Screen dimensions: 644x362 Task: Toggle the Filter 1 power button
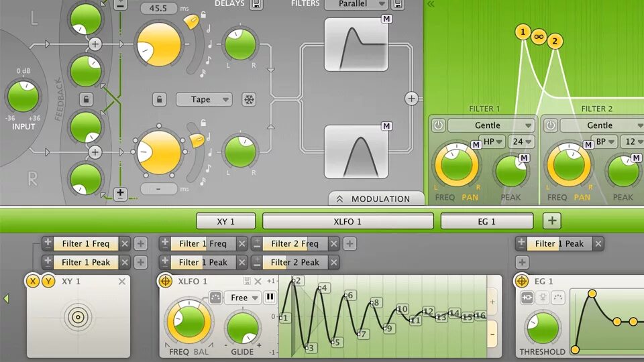[x=438, y=125]
